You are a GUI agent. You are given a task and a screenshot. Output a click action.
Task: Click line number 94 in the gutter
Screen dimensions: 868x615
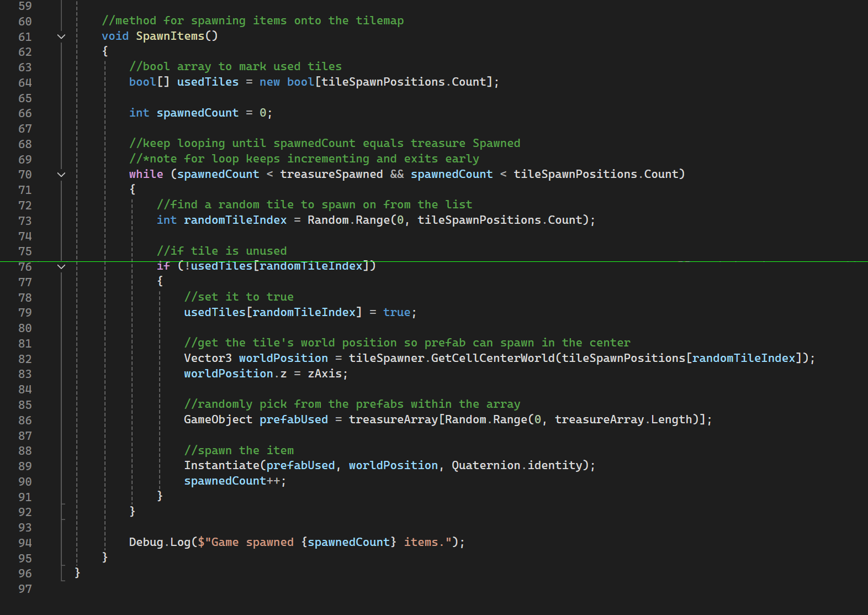(x=25, y=543)
